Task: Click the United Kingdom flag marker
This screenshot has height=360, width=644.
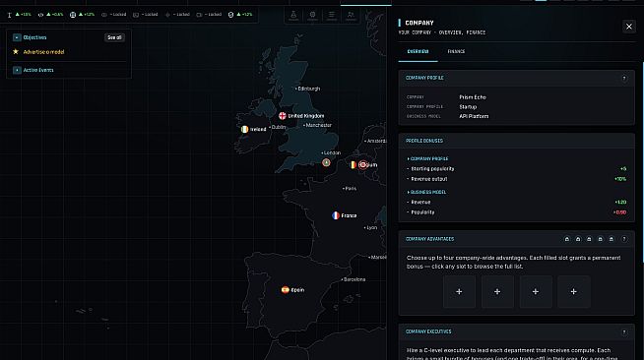Action: point(283,116)
